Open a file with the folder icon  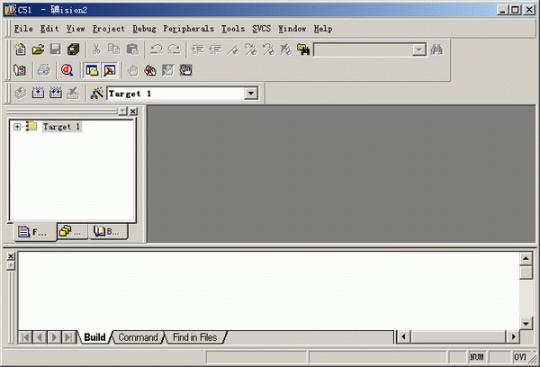[x=38, y=50]
